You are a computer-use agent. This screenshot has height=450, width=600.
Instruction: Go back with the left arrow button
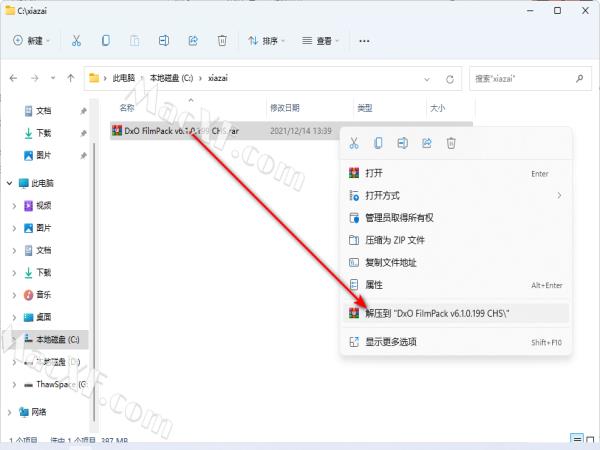pyautogui.click(x=13, y=78)
